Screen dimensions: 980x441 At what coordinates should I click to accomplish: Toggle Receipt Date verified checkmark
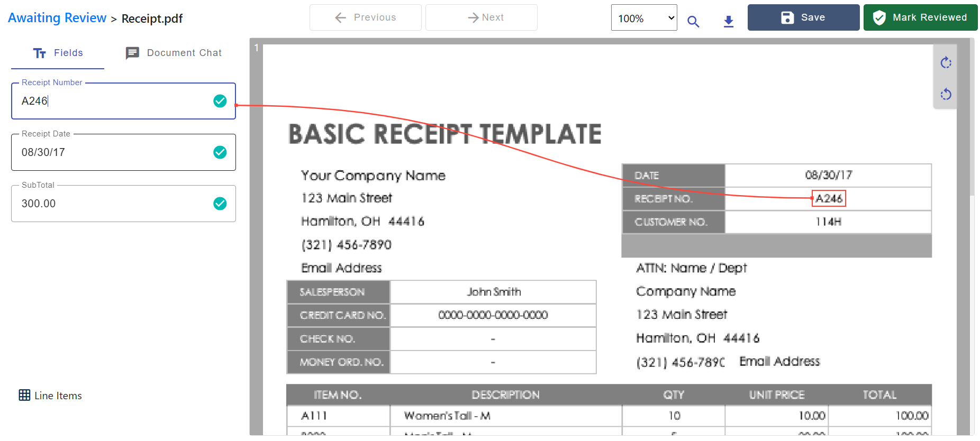coord(220,152)
